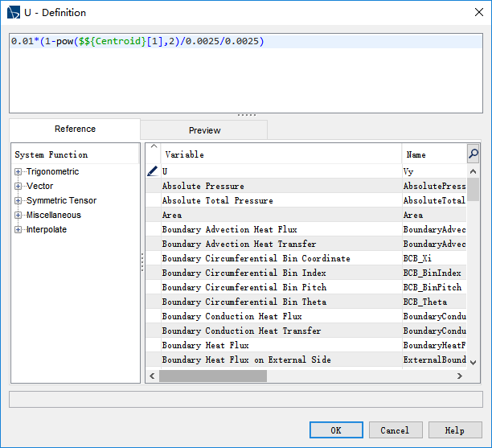Click the pencil edit icon beside U row
Screen dimensions: 492x448
click(153, 171)
